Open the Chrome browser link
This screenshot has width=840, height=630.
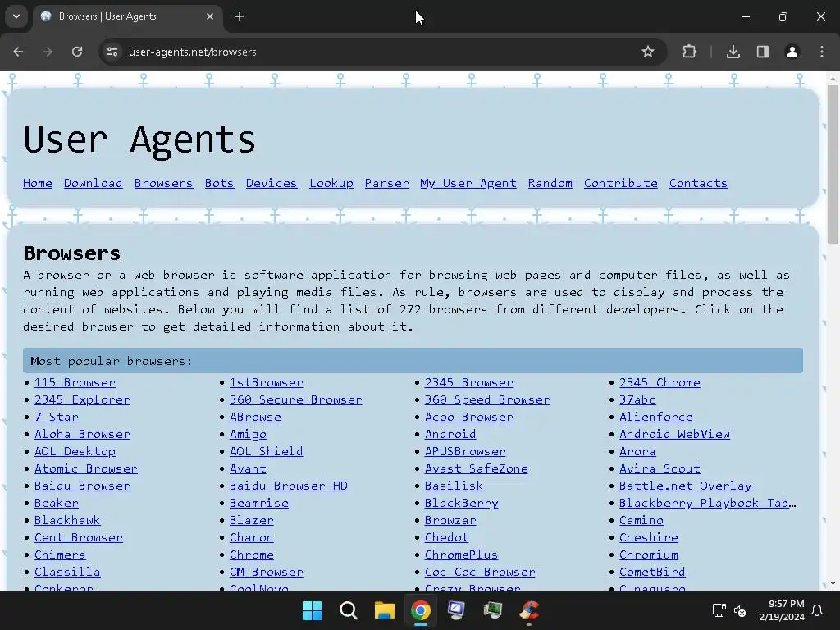[252, 555]
